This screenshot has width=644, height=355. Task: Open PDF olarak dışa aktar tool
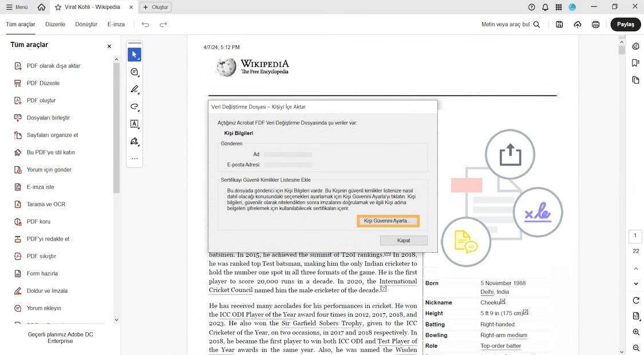pos(53,66)
